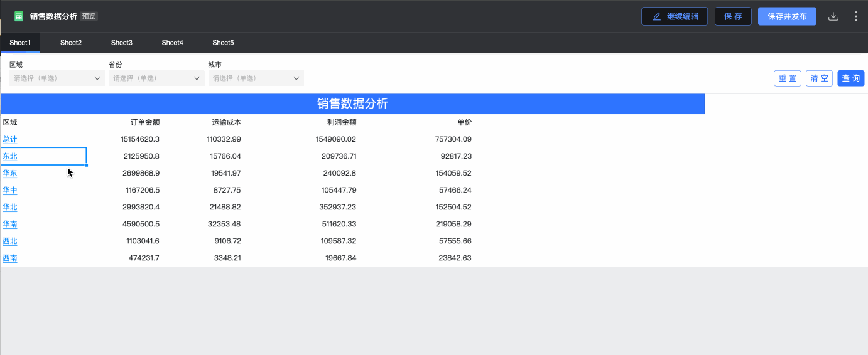Screen dimensions: 868x355
Task: Select the cell value 23842.63
Action: tap(457, 258)
